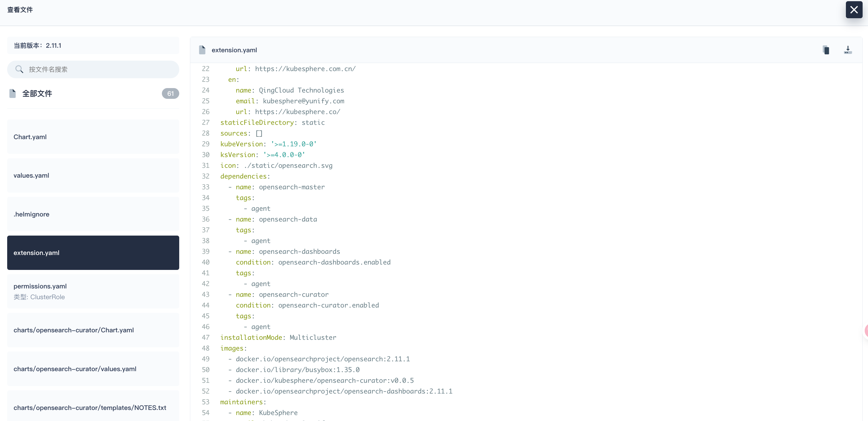Click line 52 opensearch-dashboards:2.11.1 image
Screen dimensions: 868x421
344,391
